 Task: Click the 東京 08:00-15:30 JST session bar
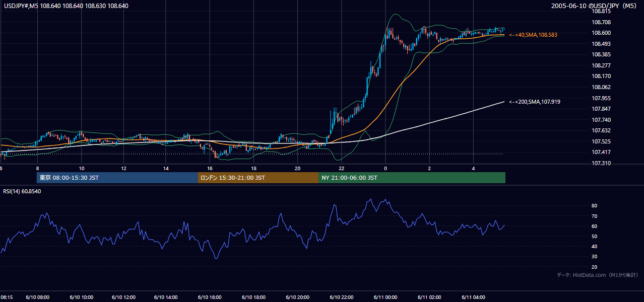117,178
